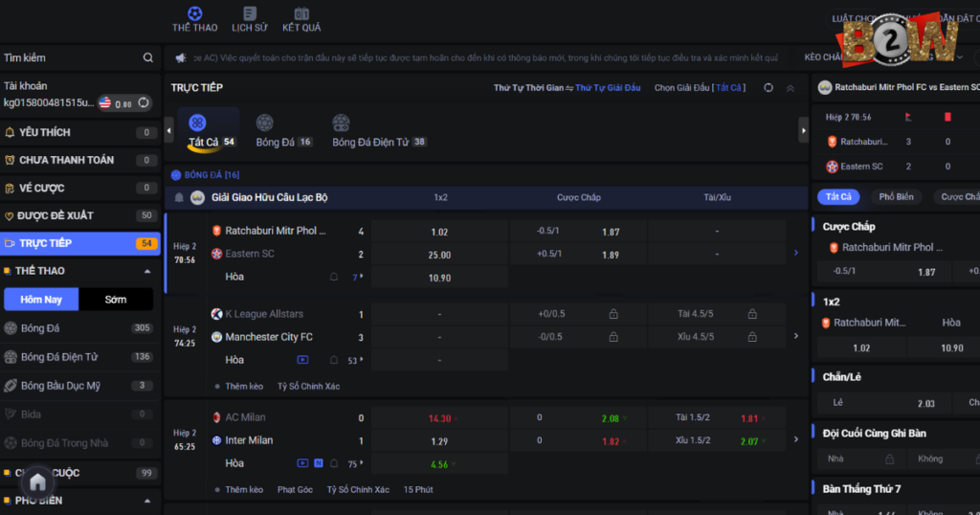
Task: Select the Bóng Đá Điện Tử 38 tab
Action: (x=379, y=131)
